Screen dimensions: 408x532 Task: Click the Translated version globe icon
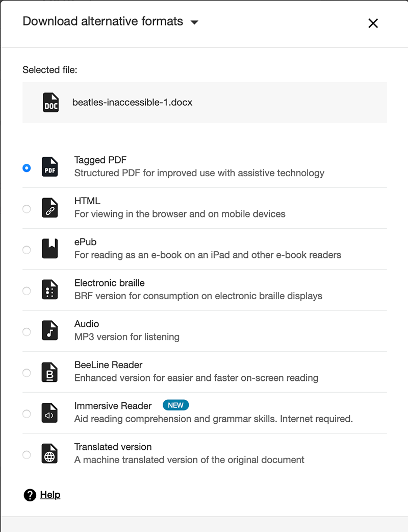pyautogui.click(x=50, y=454)
